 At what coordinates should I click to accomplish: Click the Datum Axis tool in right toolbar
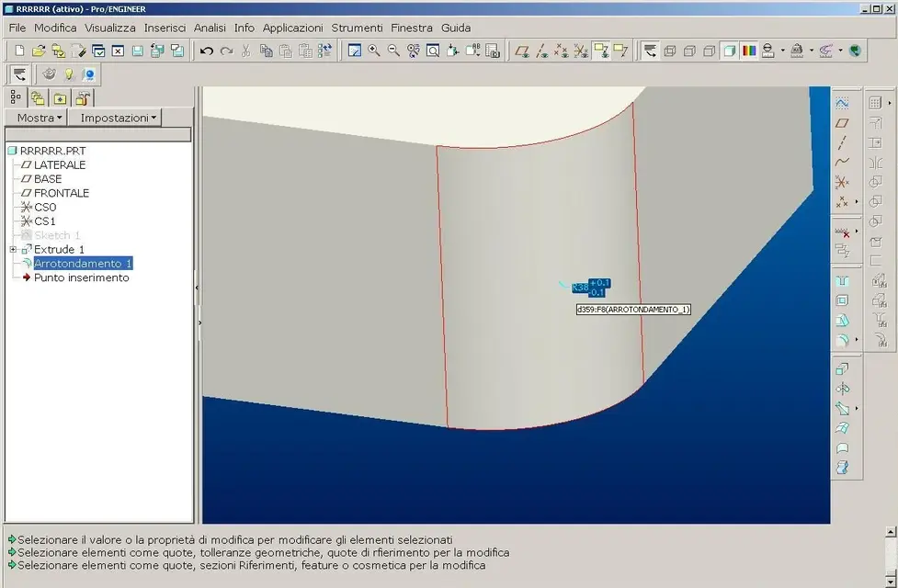click(x=842, y=142)
